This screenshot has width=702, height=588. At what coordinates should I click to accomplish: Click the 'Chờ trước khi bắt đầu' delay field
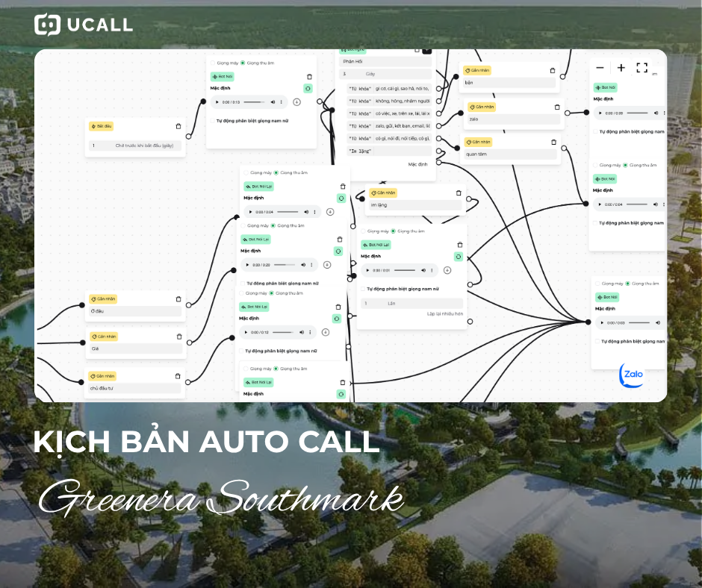pos(136,146)
